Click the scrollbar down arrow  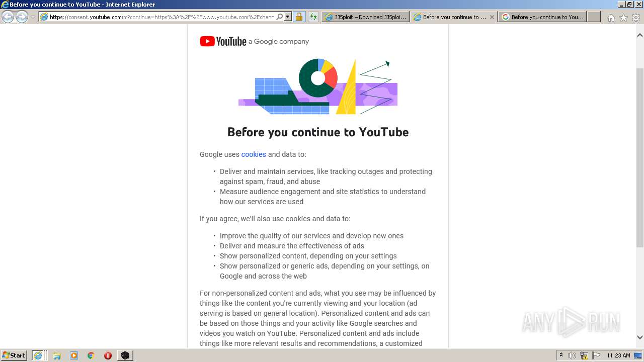(x=639, y=337)
